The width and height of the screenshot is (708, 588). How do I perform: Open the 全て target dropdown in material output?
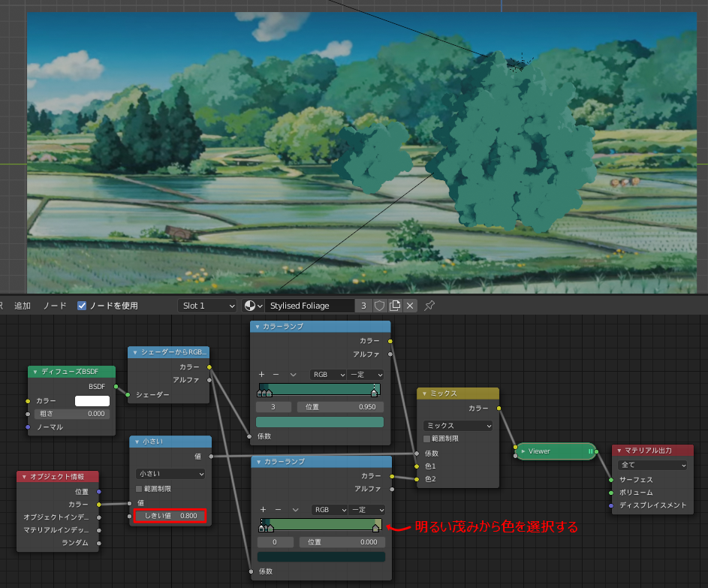[x=652, y=465]
